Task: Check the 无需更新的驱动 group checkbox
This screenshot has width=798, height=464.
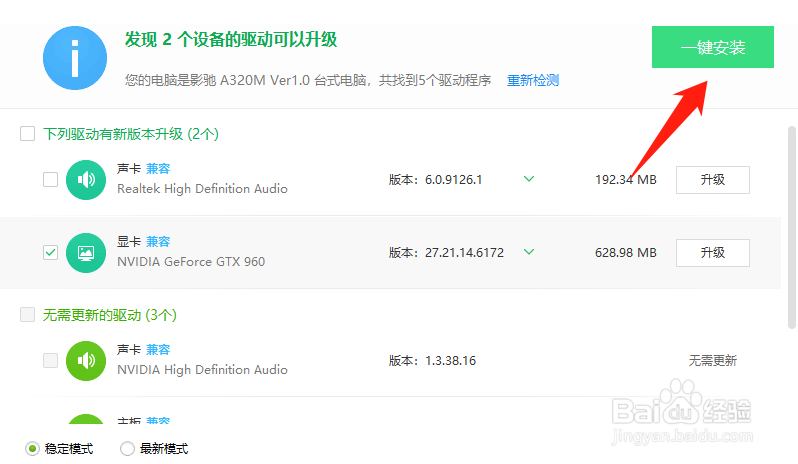Action: click(28, 315)
